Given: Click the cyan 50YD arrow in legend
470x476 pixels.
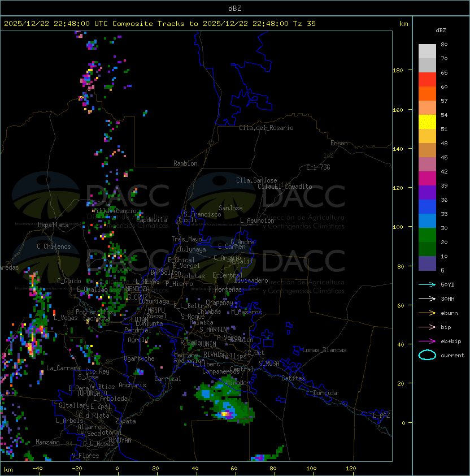Looking at the screenshot, I should pos(427,284).
